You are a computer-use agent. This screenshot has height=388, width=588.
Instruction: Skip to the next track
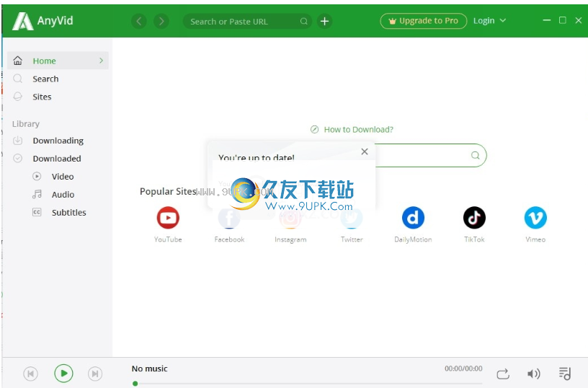point(95,374)
